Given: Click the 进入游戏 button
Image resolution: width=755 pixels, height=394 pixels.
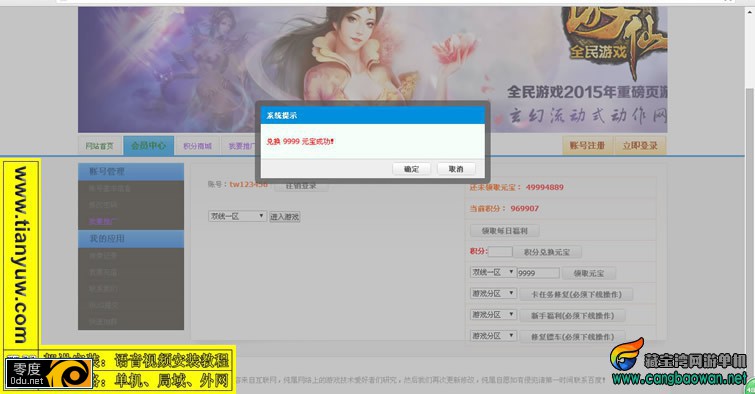Looking at the screenshot, I should click(285, 217).
